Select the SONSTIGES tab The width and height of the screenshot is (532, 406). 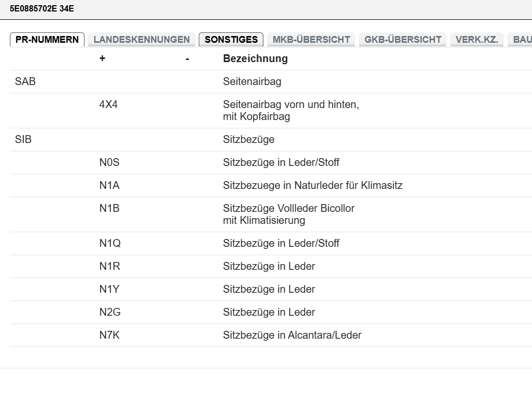pyautogui.click(x=231, y=40)
